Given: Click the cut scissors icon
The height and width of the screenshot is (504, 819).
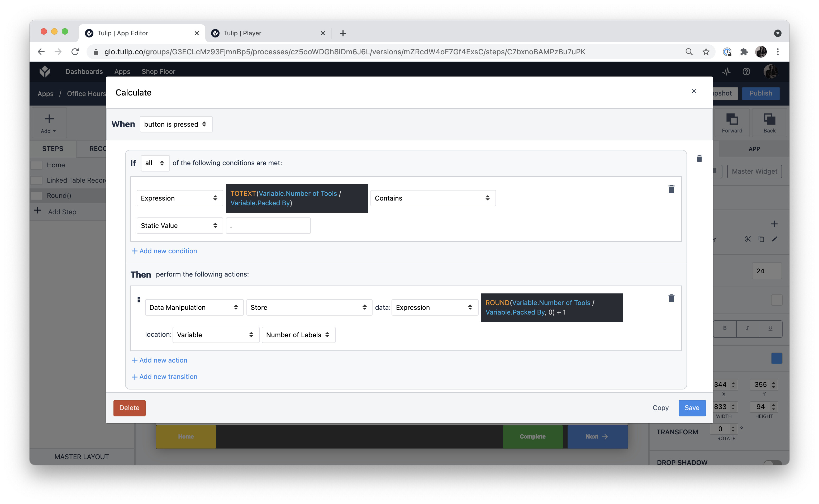Looking at the screenshot, I should tap(748, 239).
